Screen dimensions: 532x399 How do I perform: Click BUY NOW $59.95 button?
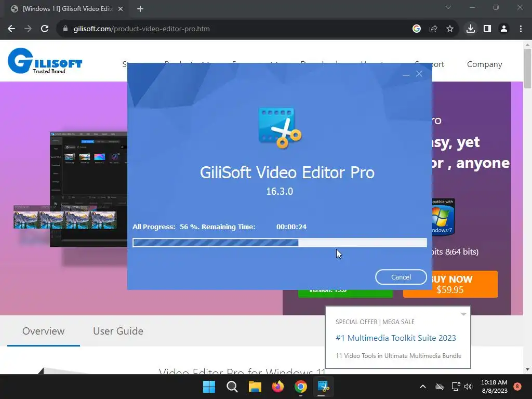(x=450, y=284)
